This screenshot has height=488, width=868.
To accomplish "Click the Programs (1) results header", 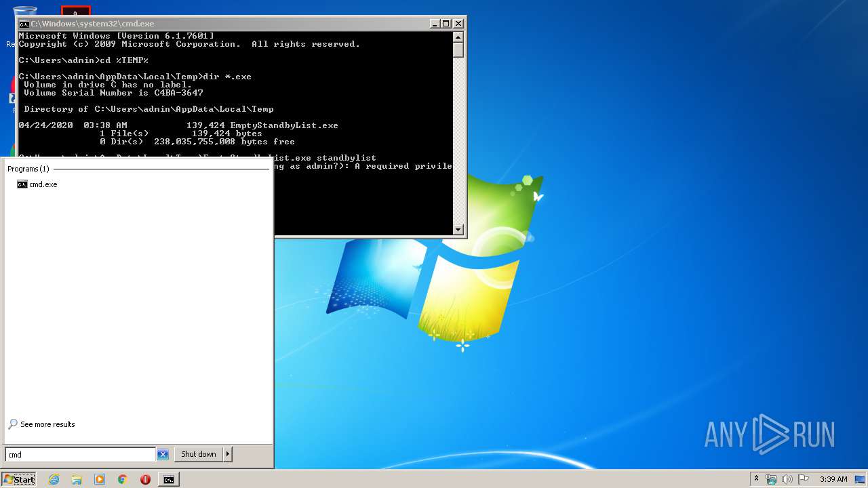I will 28,169.
